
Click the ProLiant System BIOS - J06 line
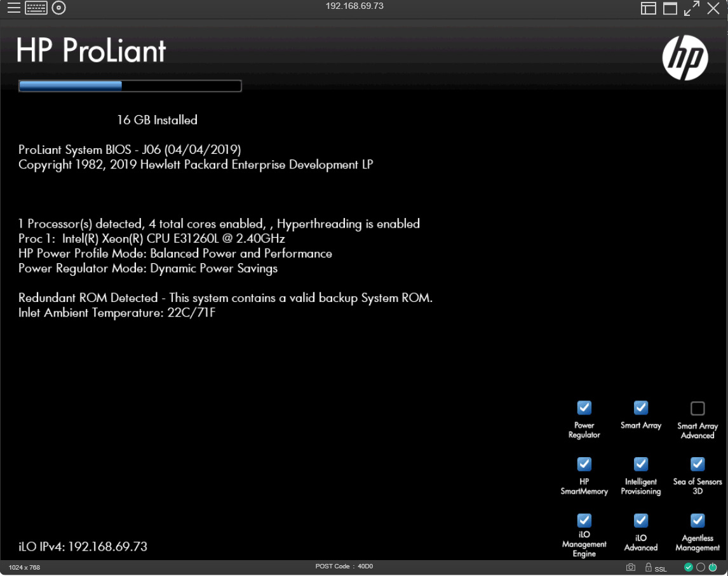[130, 149]
